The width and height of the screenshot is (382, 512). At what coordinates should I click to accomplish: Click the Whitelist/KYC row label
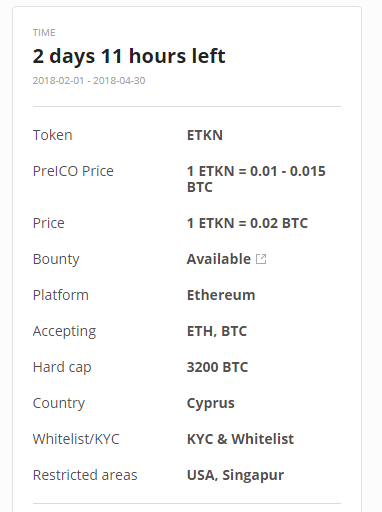(x=76, y=439)
